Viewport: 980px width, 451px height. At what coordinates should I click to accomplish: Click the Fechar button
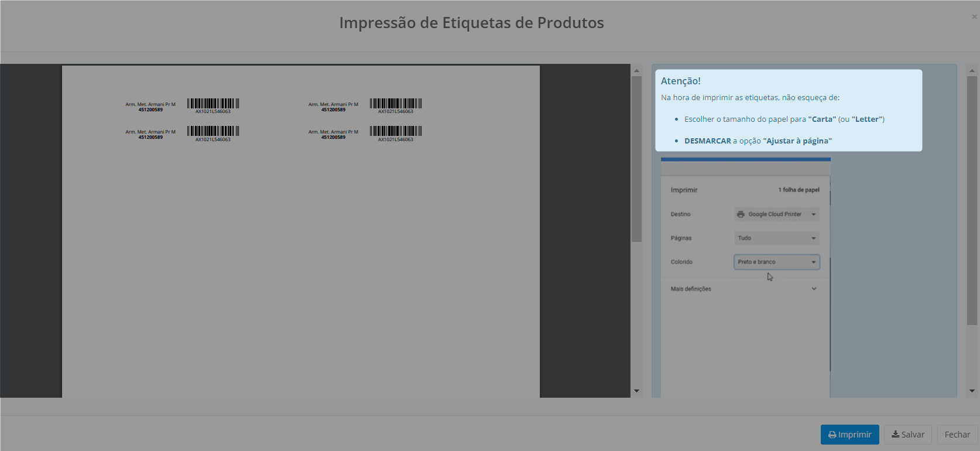pyautogui.click(x=957, y=435)
